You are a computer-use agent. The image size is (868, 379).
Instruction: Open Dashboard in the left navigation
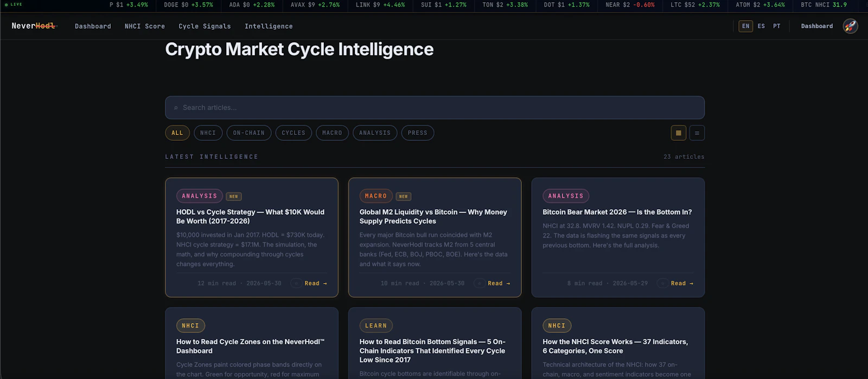[x=93, y=26]
